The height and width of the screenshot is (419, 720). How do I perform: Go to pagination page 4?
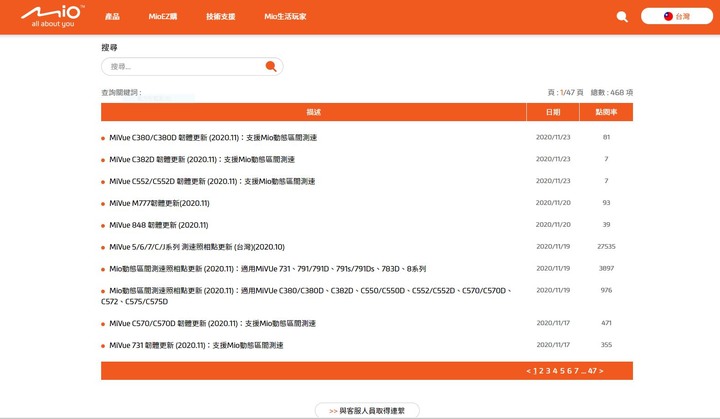(555, 371)
